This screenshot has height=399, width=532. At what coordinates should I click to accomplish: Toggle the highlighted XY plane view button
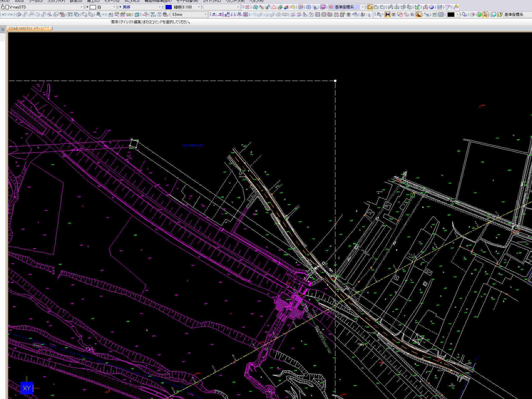(370, 7)
